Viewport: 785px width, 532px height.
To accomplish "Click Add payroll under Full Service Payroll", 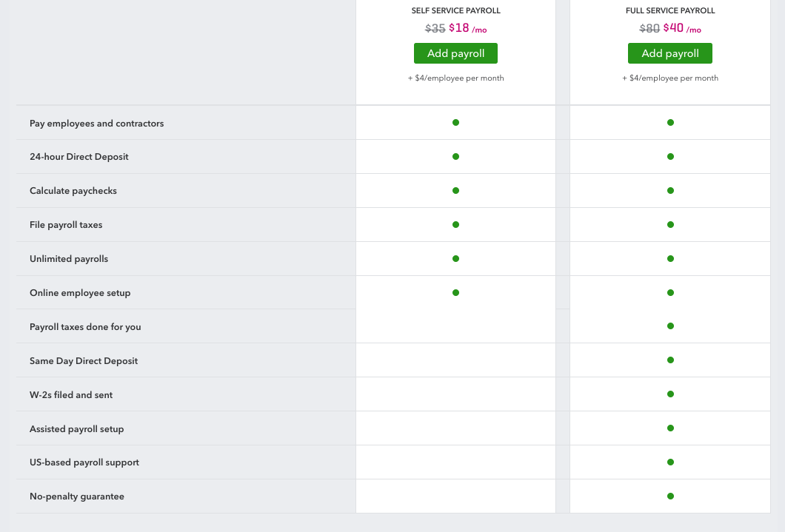I will tap(669, 53).
